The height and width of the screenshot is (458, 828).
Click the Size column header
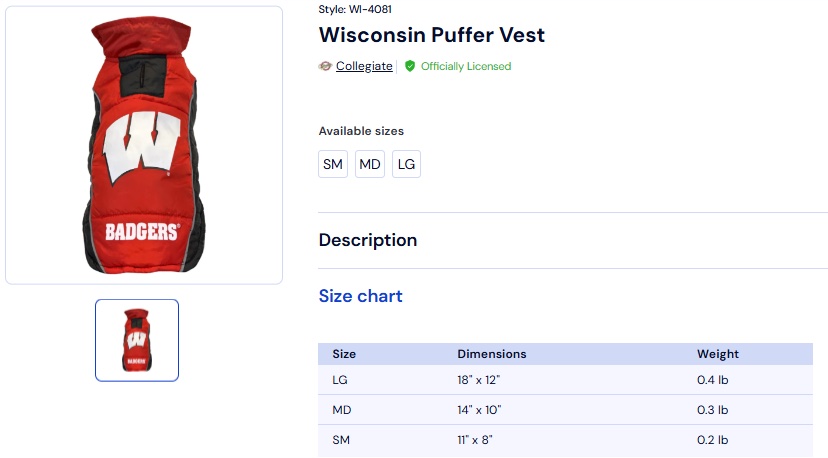pos(344,354)
